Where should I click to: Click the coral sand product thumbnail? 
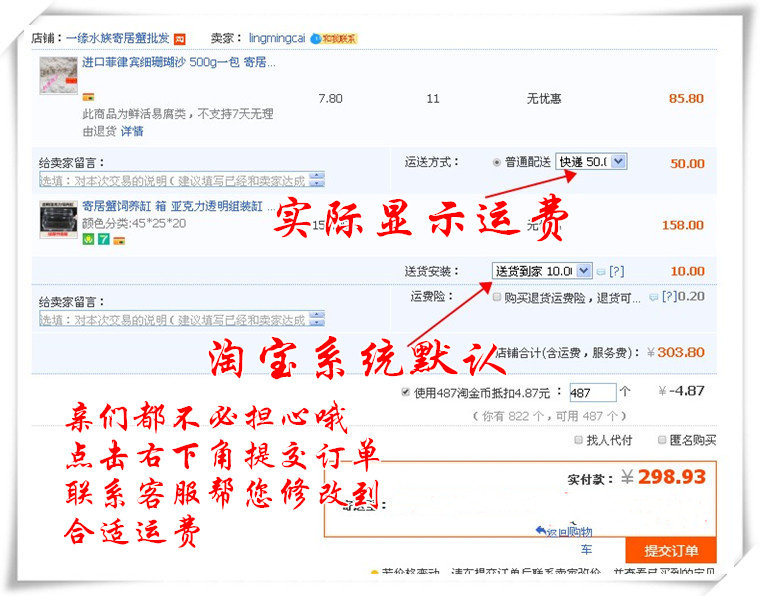coord(59,76)
